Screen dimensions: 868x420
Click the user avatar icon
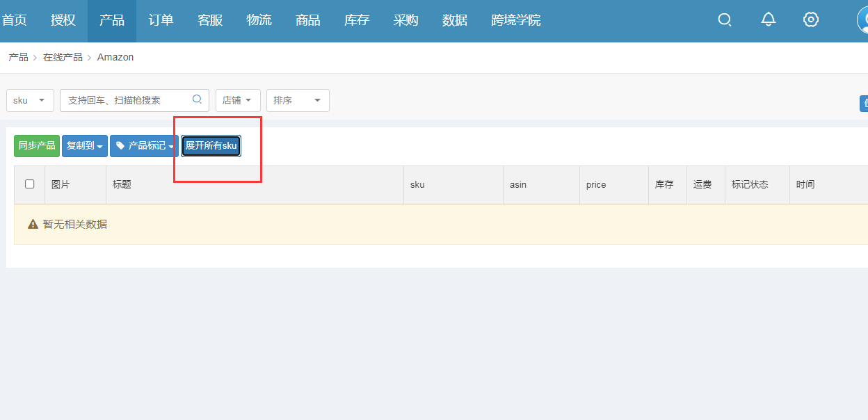pyautogui.click(x=862, y=19)
